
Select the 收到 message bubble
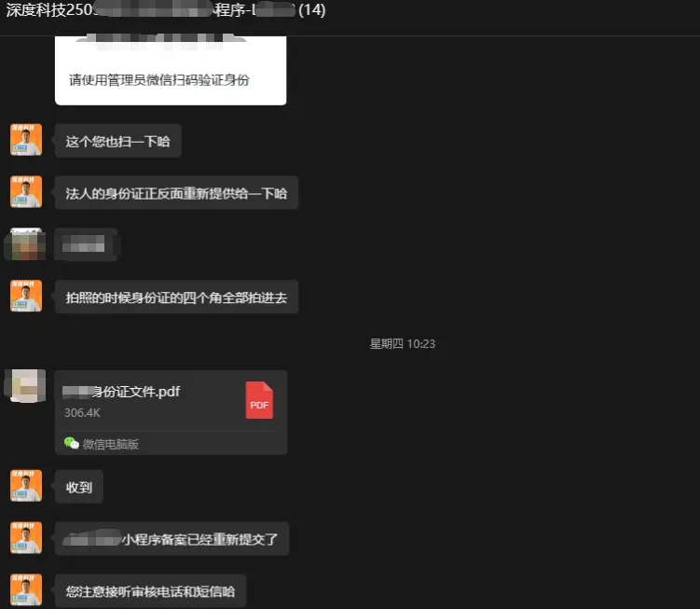(x=79, y=487)
